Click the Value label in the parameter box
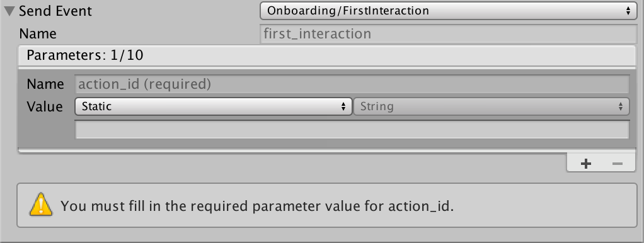Image resolution: width=644 pixels, height=243 pixels. [44, 106]
